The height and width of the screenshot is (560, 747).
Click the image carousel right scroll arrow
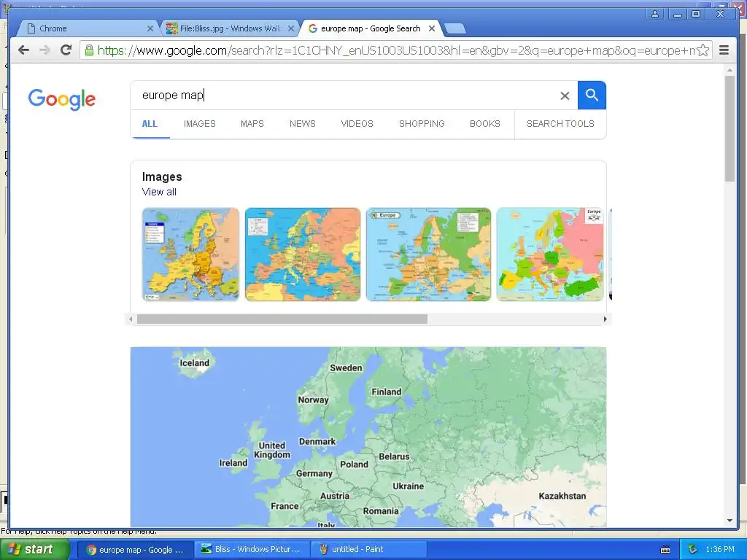pyautogui.click(x=605, y=319)
